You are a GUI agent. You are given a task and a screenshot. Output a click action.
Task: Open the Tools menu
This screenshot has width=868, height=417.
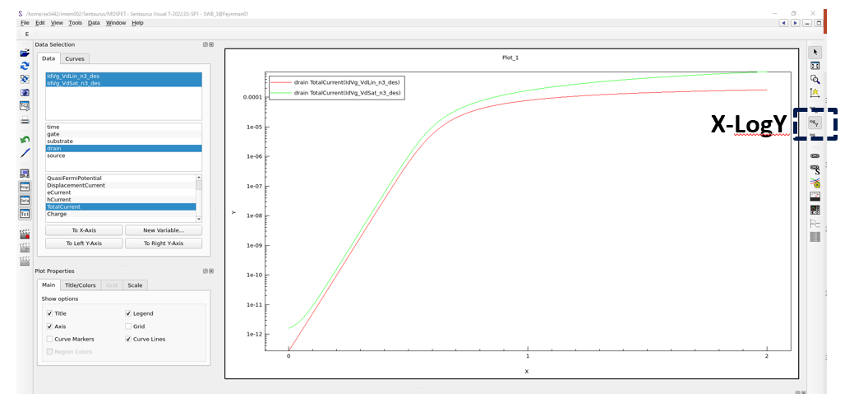click(75, 23)
